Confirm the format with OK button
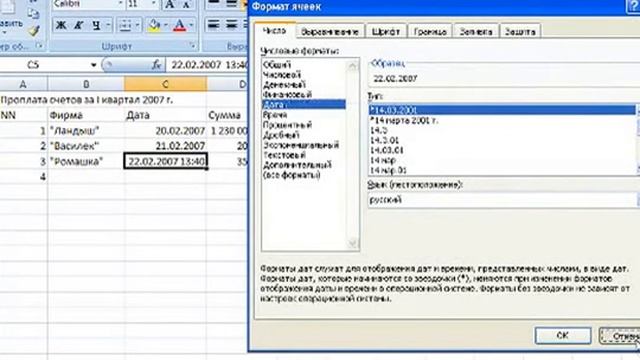The width and height of the screenshot is (640, 360). pyautogui.click(x=562, y=335)
